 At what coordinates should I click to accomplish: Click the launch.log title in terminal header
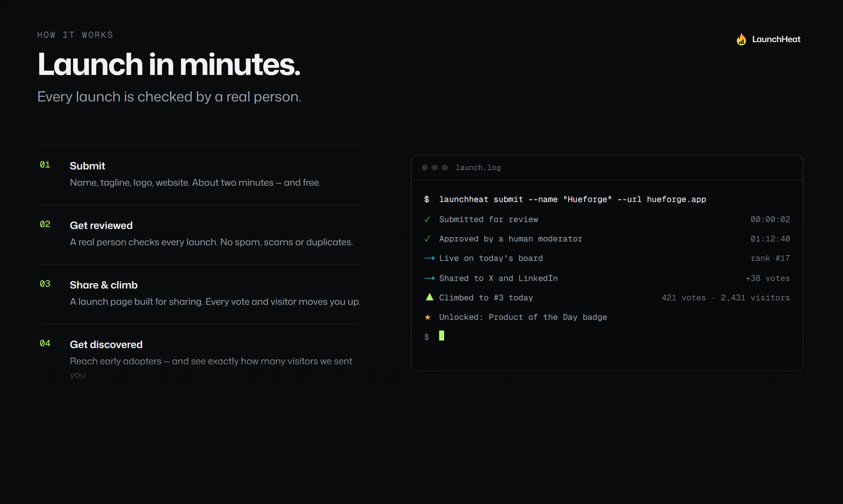[478, 168]
